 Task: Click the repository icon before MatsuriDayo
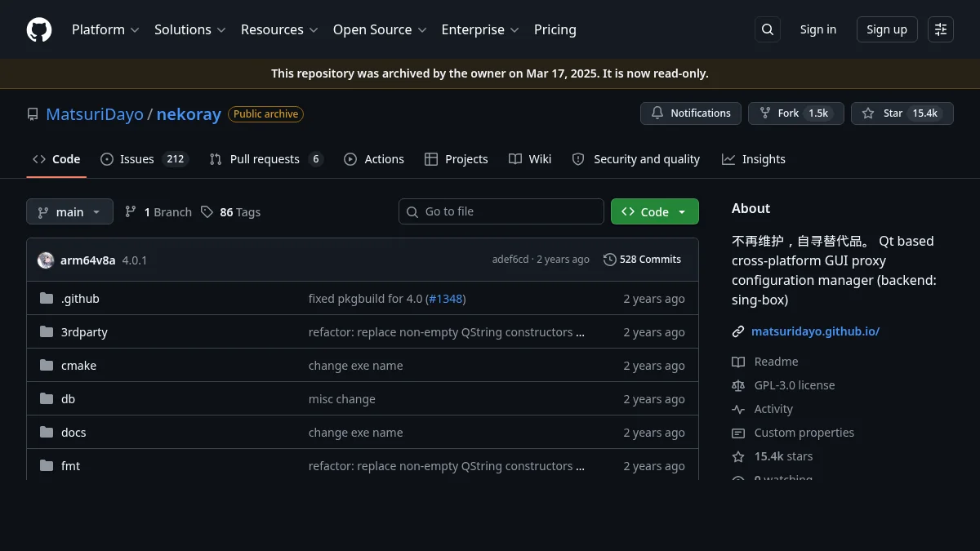click(33, 114)
